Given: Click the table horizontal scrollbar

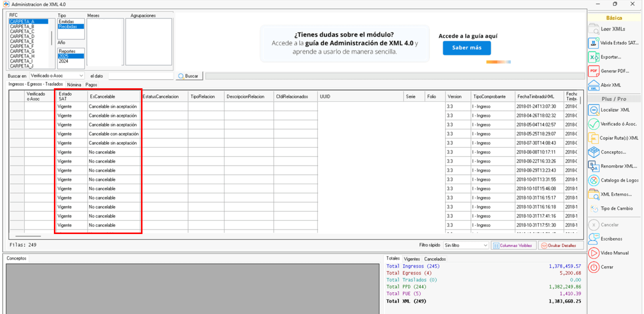Looking at the screenshot, I should (28, 236).
